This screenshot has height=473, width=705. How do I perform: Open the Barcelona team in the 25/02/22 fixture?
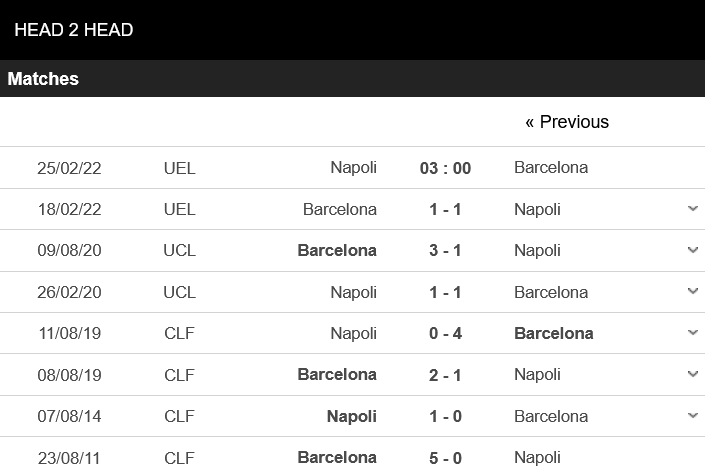tap(551, 168)
